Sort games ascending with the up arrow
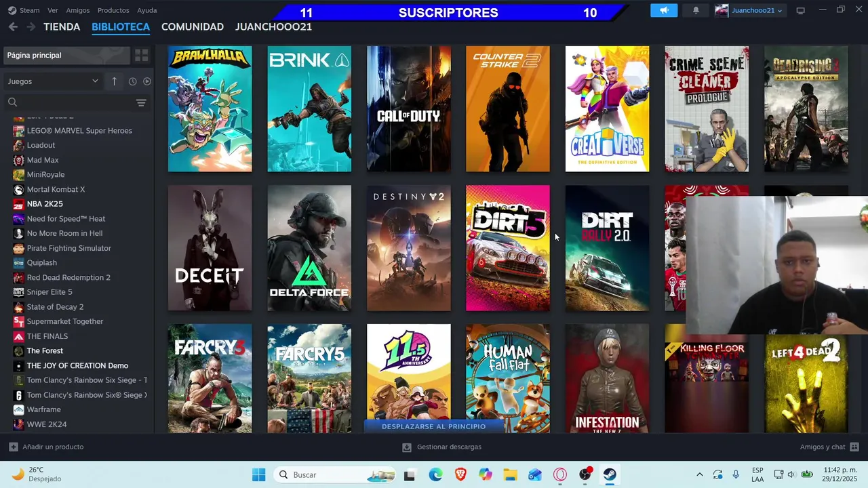The width and height of the screenshot is (868, 488). pos(114,81)
